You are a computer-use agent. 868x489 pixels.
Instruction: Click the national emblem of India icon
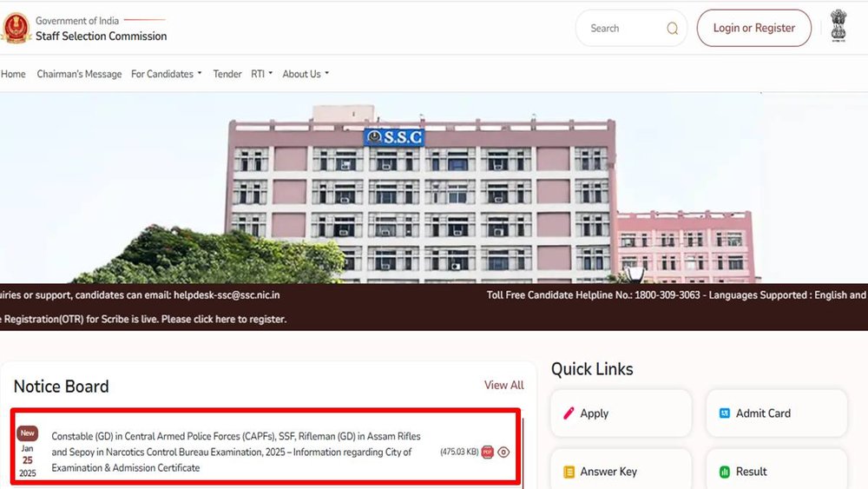pyautogui.click(x=837, y=27)
